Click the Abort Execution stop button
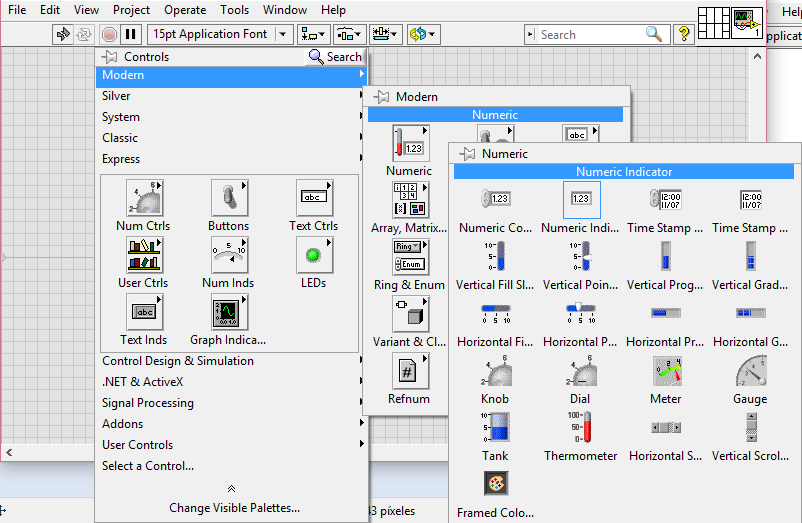 pos(109,34)
